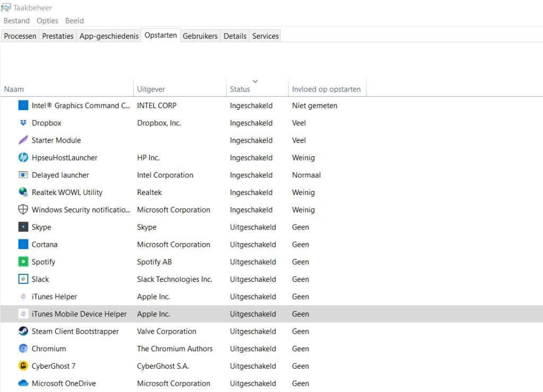Screen dimensions: 543x392
Task: Sort the list by the Naam column
Action: click(x=67, y=89)
